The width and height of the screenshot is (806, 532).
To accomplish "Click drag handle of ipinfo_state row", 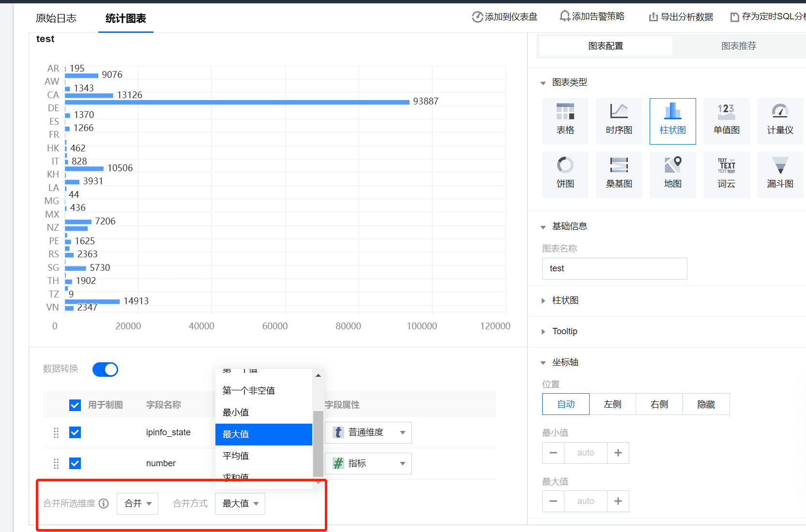I will pyautogui.click(x=56, y=432).
